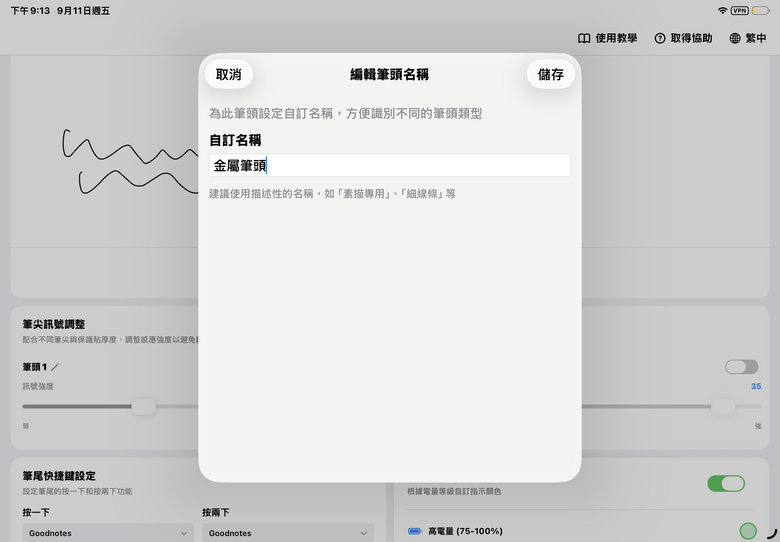Check the Wi-Fi status icon
This screenshot has width=780, height=542.
click(x=722, y=10)
